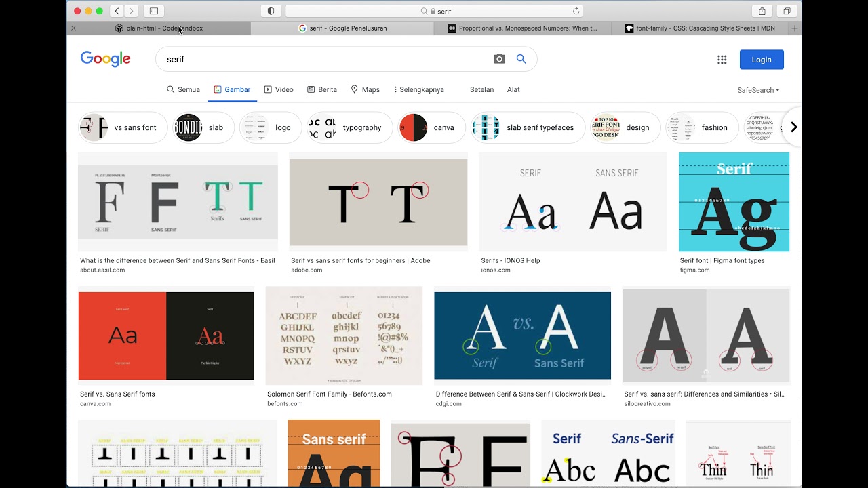Viewport: 868px width, 488px height.
Task: Click 'Serif font | Figma font types' title
Action: pos(722,260)
